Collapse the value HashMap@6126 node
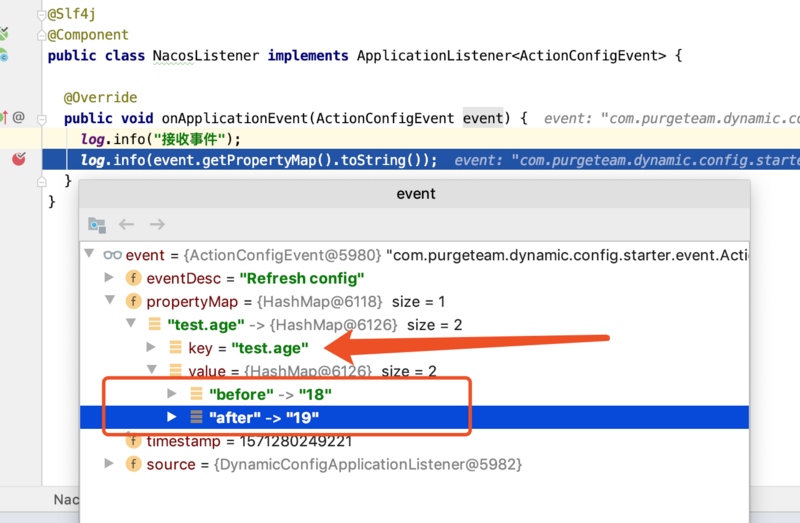The width and height of the screenshot is (800, 523). [152, 369]
